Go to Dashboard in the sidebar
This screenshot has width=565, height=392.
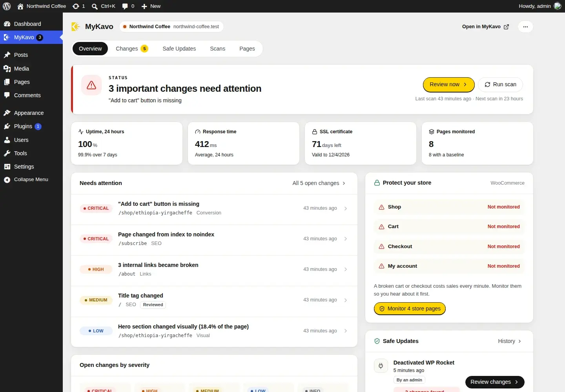31,24
